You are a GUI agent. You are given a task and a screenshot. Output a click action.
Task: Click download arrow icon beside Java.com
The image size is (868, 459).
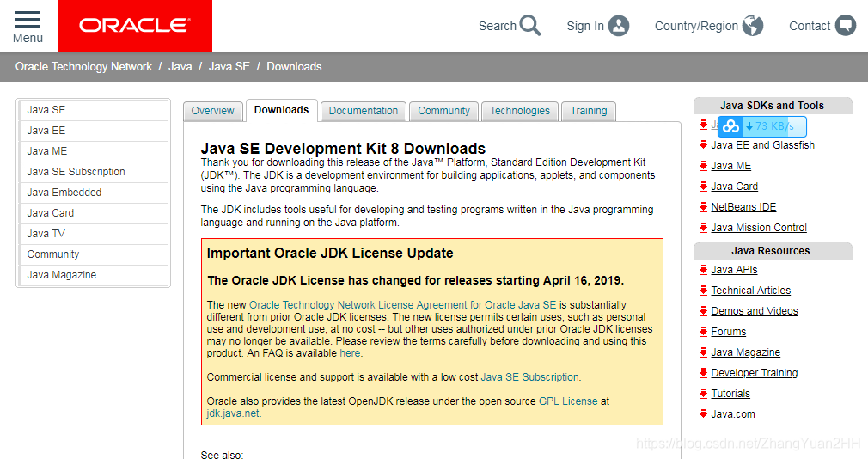point(703,414)
